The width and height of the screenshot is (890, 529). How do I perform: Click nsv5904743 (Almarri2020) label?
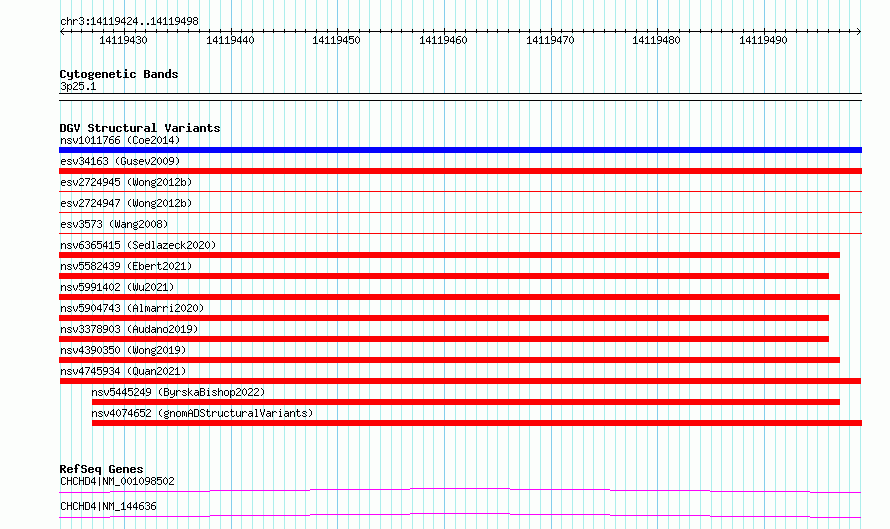click(132, 308)
